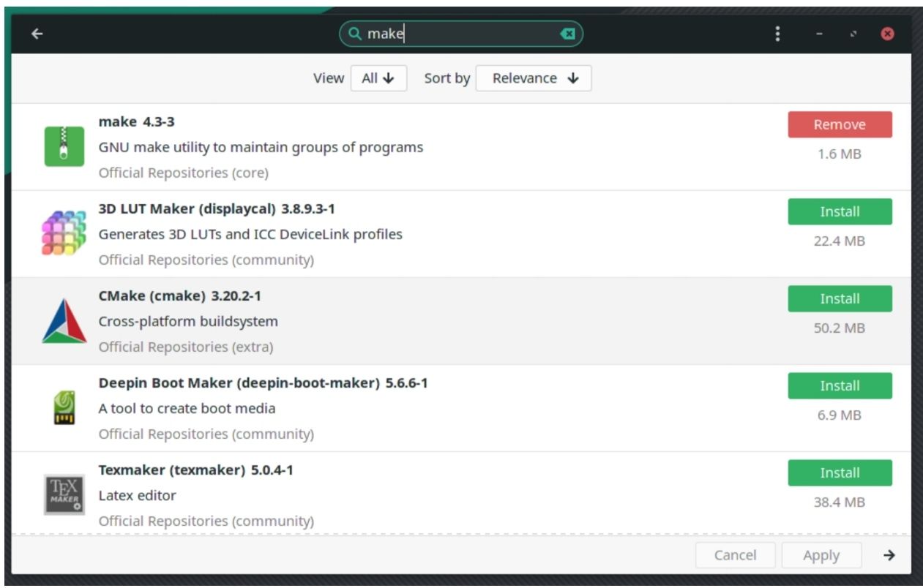Screen dimensions: 923x588
Task: Select Texmaker (texmaker) 5.0.4-1 title
Action: pos(196,470)
